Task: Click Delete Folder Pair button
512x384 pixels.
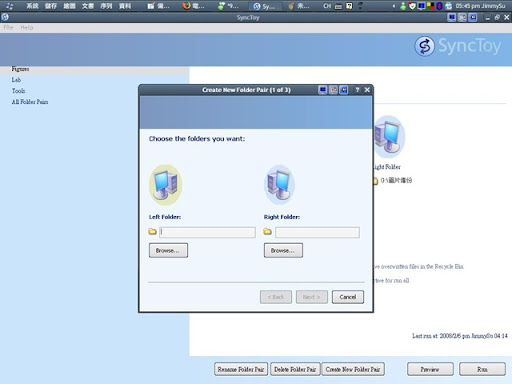Action: (295, 369)
